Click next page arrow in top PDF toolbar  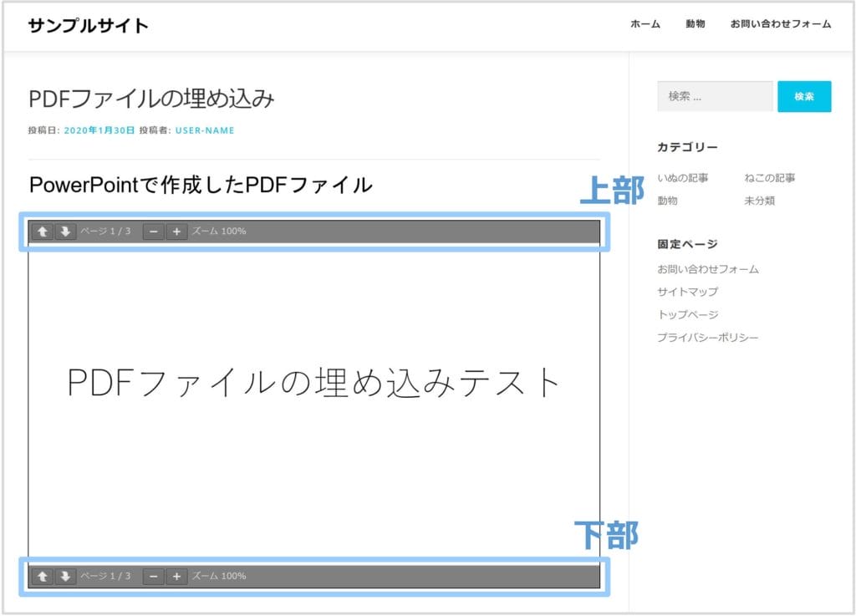(x=66, y=232)
